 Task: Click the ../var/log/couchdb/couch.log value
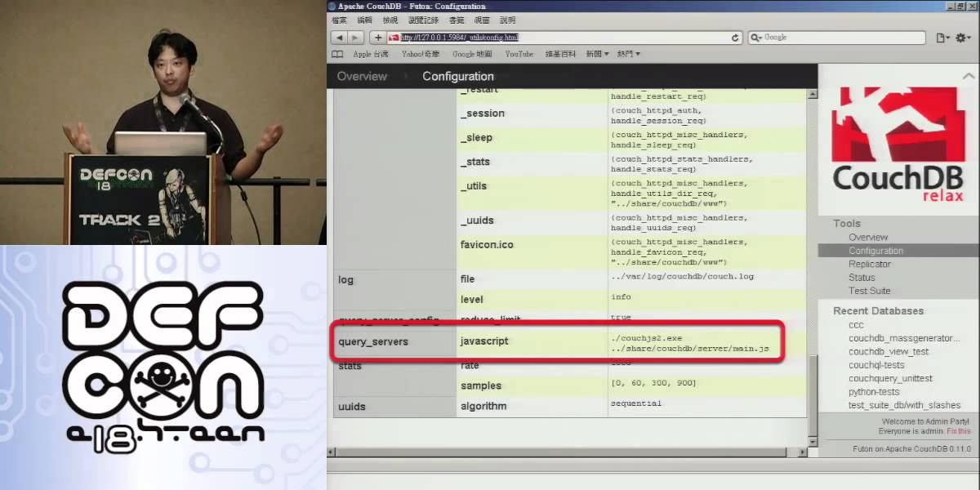[x=682, y=276]
